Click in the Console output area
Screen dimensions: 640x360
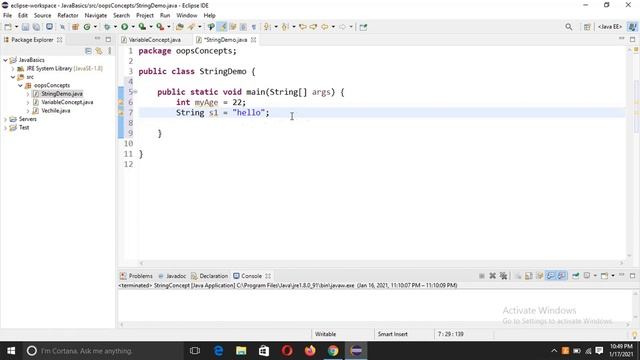tap(375, 305)
